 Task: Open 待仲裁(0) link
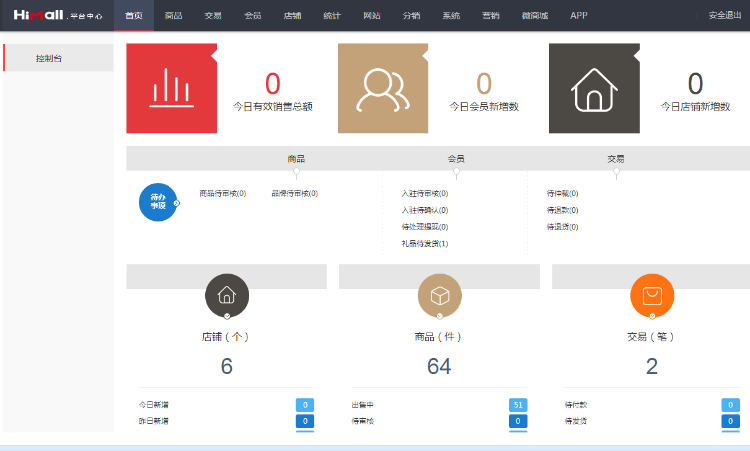click(x=562, y=193)
